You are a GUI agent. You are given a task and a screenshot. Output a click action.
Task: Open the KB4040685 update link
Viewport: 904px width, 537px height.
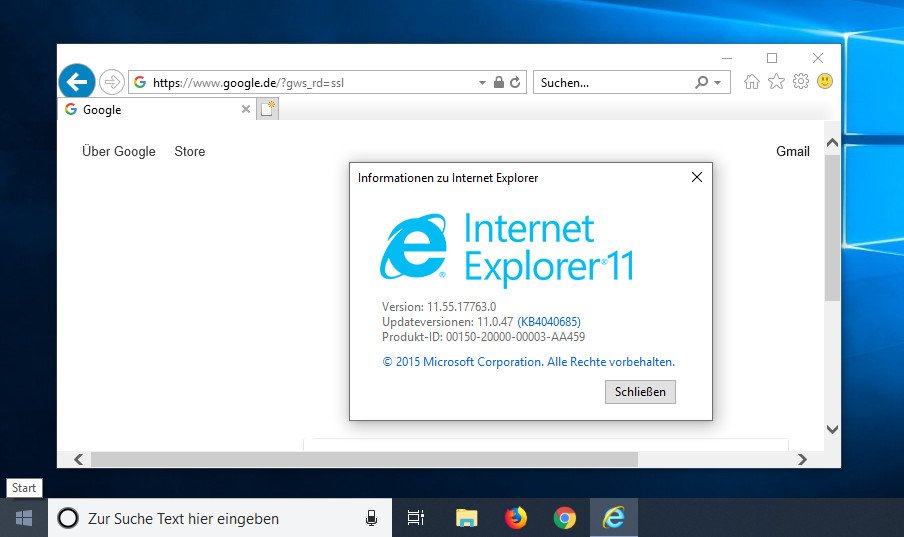click(549, 322)
